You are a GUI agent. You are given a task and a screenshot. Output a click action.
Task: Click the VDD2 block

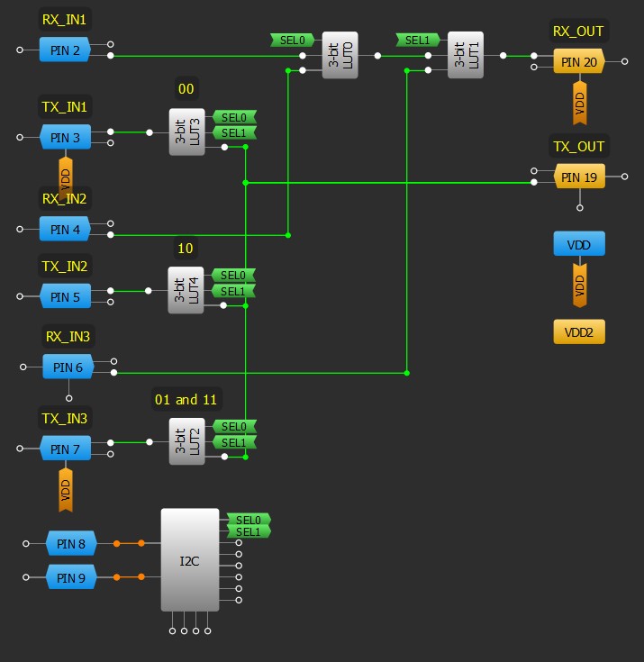[579, 331]
